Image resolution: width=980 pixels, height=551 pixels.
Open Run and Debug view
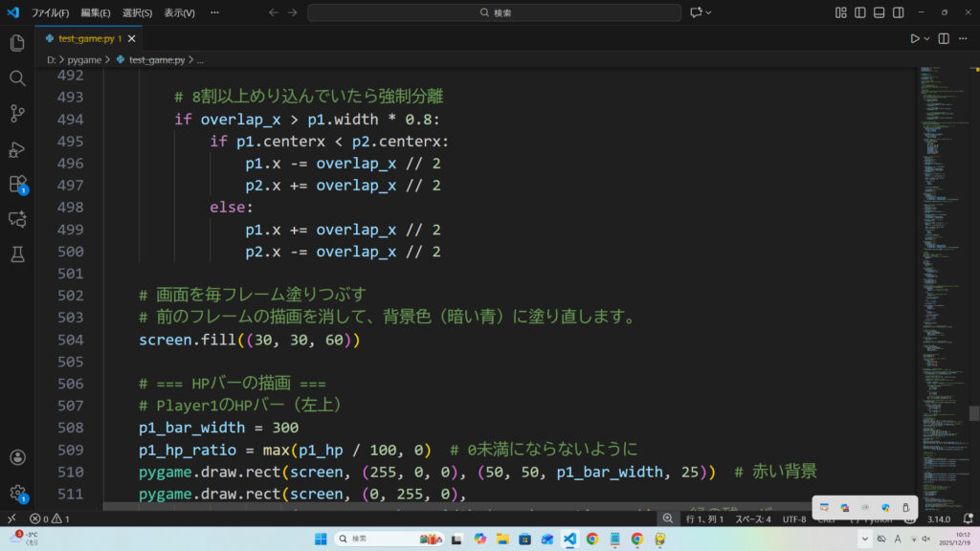(17, 149)
